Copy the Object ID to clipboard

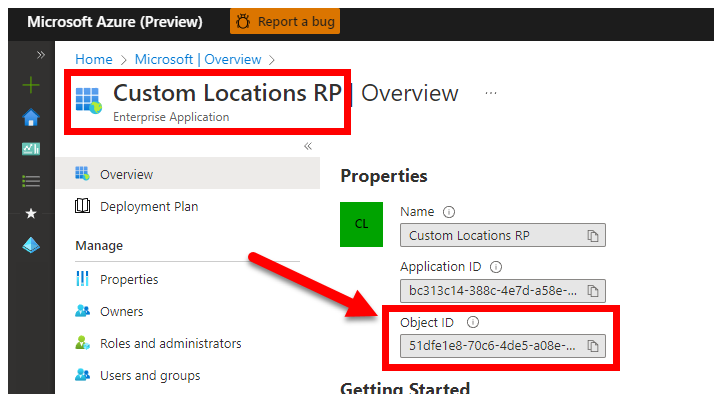tap(593, 346)
